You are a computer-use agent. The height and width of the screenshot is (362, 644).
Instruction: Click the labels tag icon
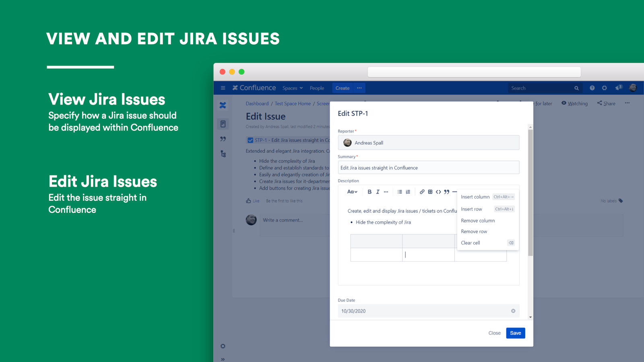pos(621,201)
